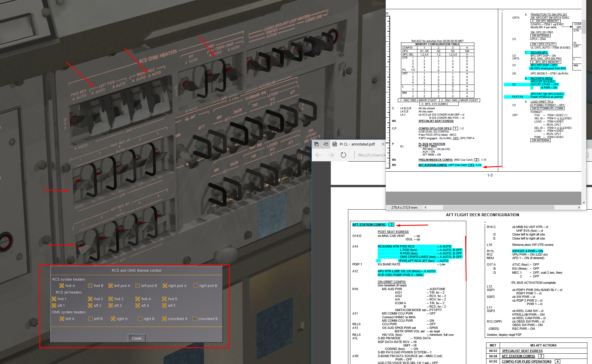Check the right pod B heater box
Screen dimensions: 592x364
pos(196,286)
